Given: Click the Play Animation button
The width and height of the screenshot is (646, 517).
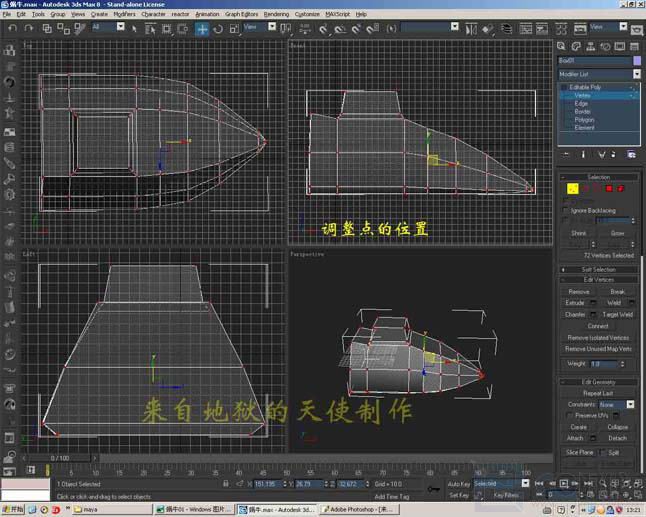Looking at the screenshot, I should click(564, 483).
